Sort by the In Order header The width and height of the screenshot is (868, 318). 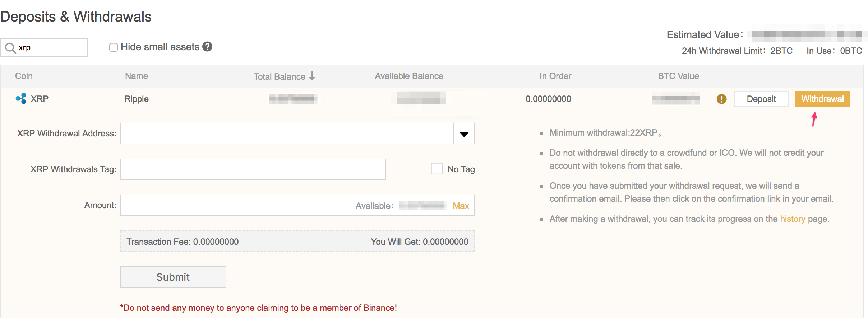click(555, 76)
